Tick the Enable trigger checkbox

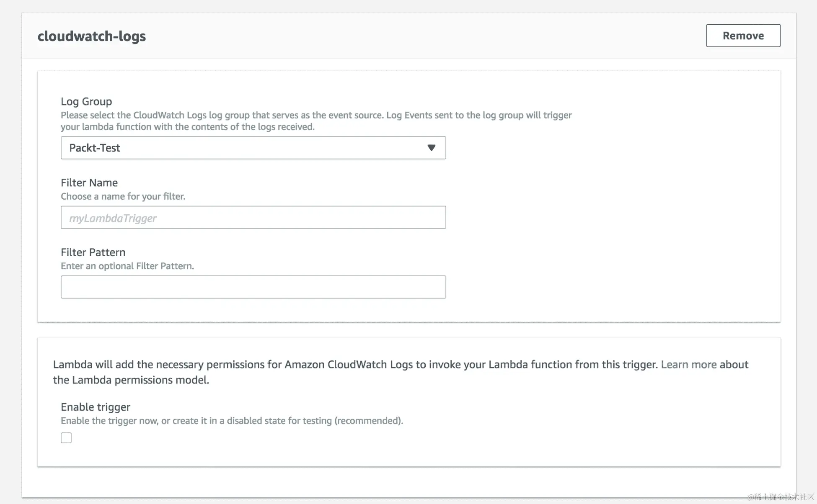(66, 438)
